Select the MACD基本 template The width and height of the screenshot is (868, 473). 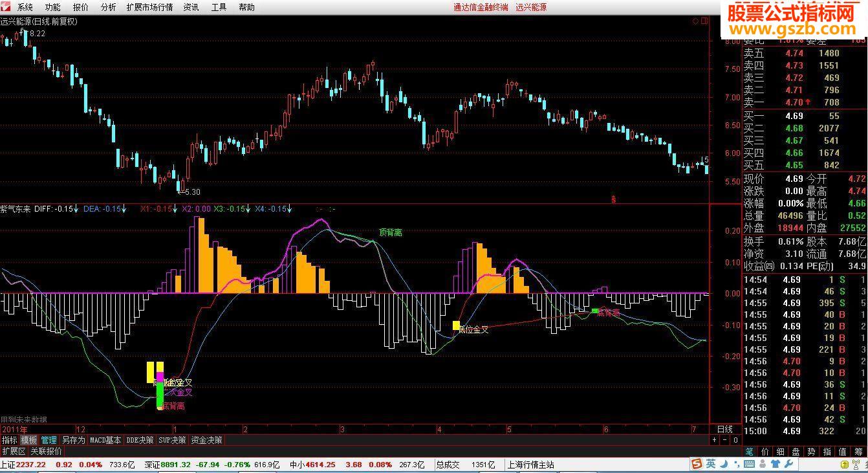tap(105, 440)
